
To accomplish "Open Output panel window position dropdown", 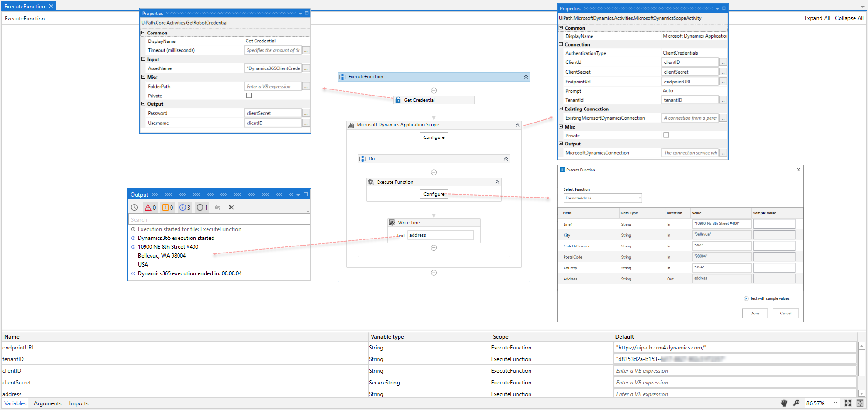I will (x=298, y=195).
